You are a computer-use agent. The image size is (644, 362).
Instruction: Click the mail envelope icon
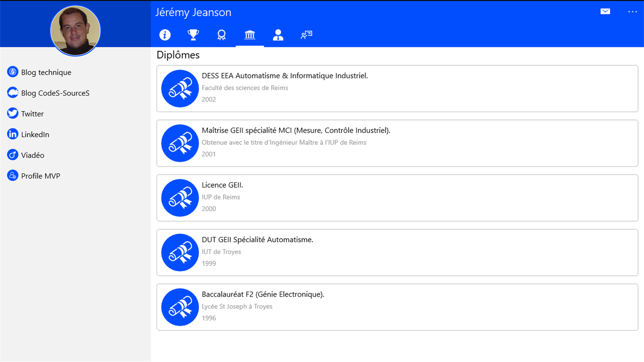[x=605, y=11]
